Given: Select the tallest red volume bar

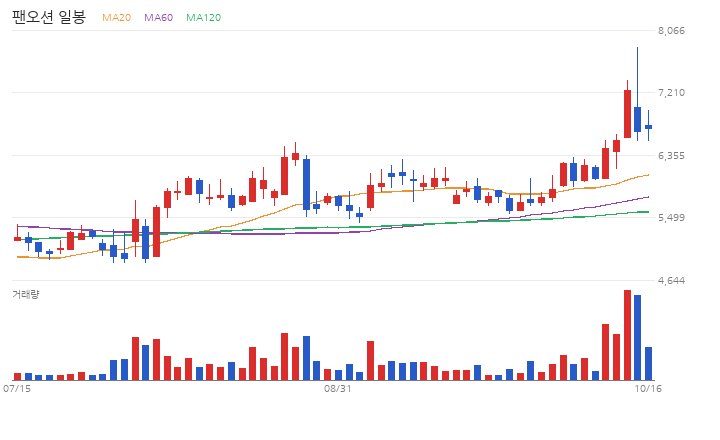Looking at the screenshot, I should pyautogui.click(x=627, y=335).
